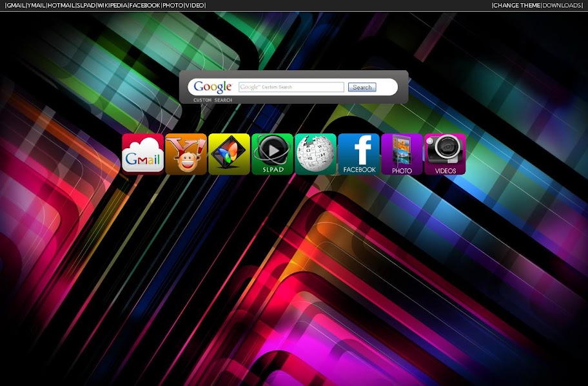The image size is (588, 386).
Task: Open FACEBOOK link in top bar
Action: click(145, 5)
